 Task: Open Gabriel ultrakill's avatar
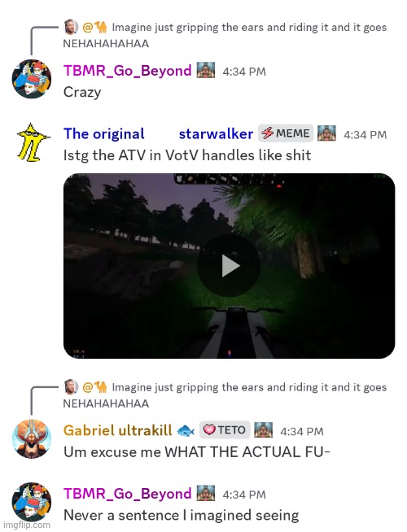32,438
